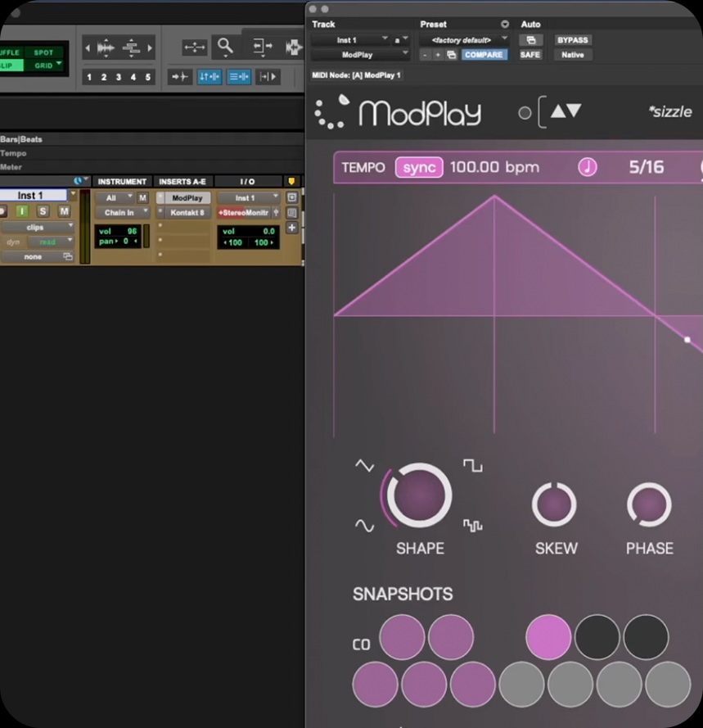Select the Zoomer magnifier tool
This screenshot has width=703, height=728.
pos(223,47)
